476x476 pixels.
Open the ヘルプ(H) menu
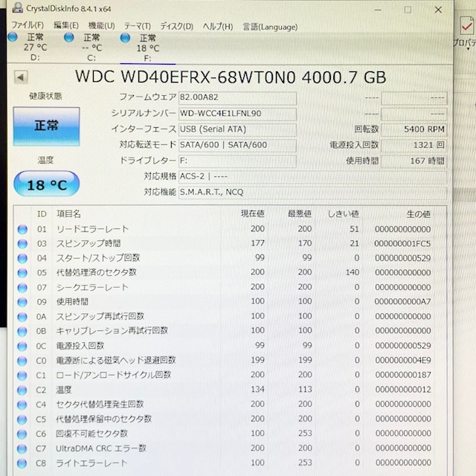pyautogui.click(x=218, y=27)
